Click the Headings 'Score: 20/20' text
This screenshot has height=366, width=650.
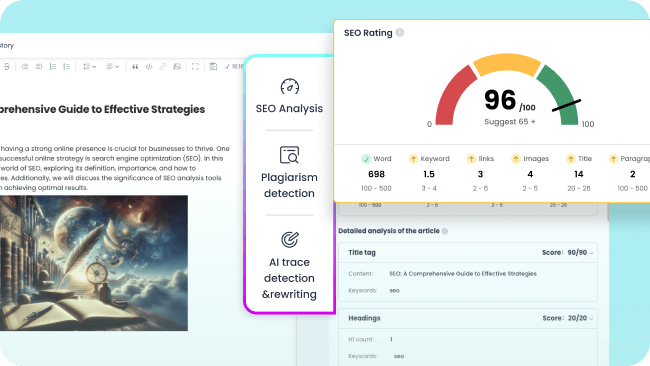[x=565, y=318]
